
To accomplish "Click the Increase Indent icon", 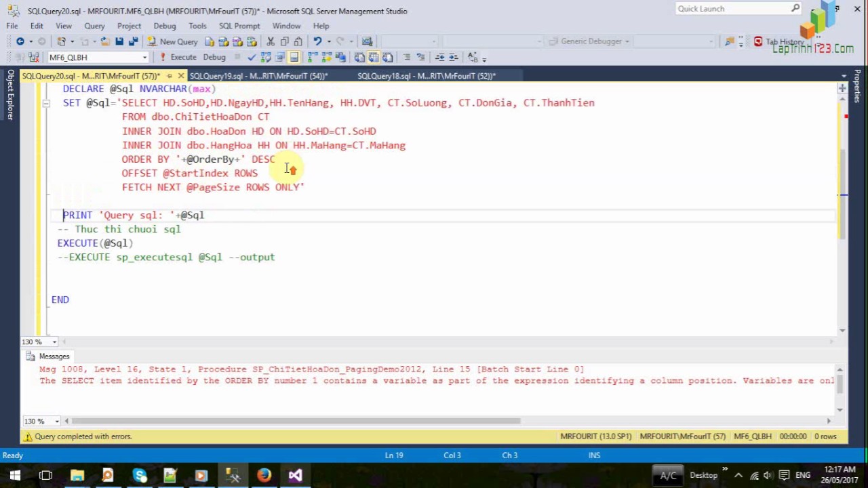I will tap(453, 57).
